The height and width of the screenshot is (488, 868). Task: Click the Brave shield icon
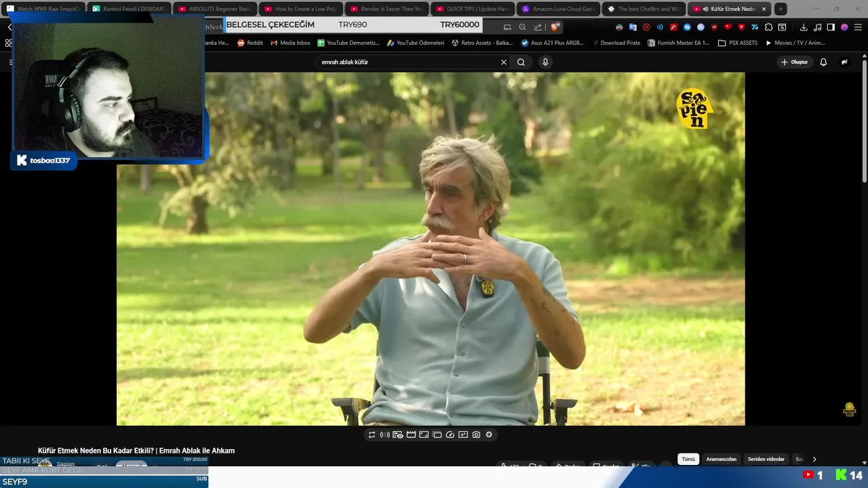[x=555, y=27]
